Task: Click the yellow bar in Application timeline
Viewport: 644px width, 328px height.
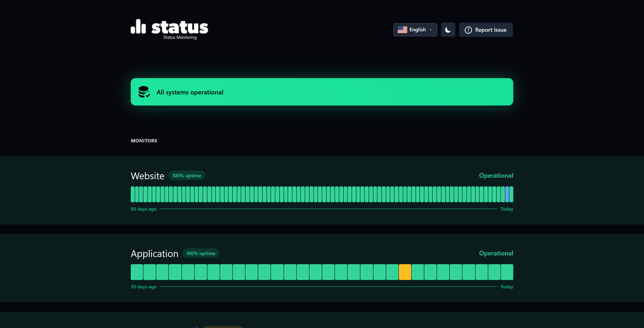Action: pos(405,272)
